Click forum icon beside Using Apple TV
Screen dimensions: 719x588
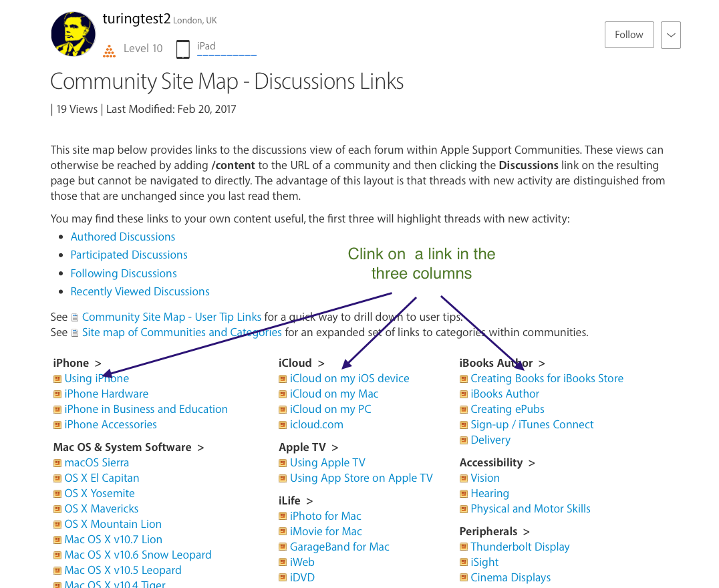[x=283, y=463]
